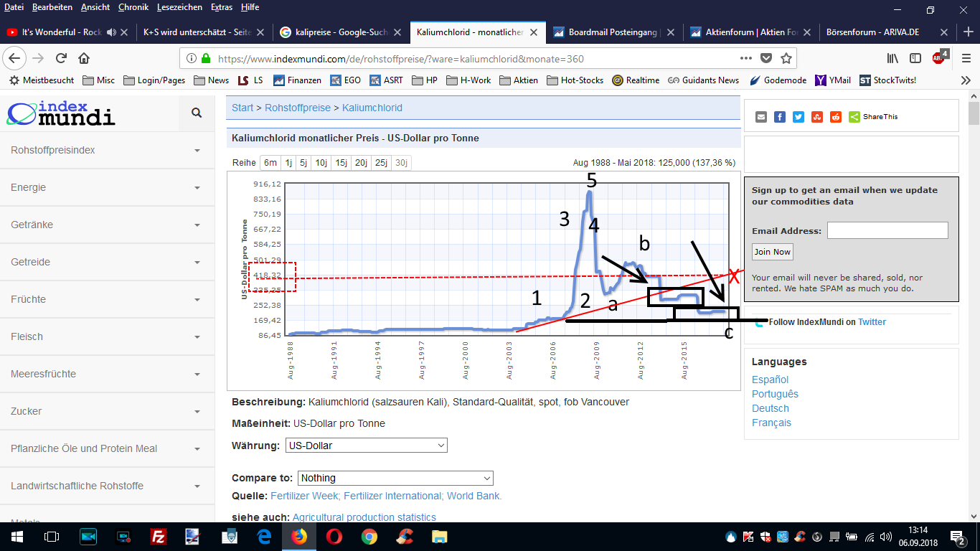Open the ShareThis sharing options
The height and width of the screenshot is (551, 980).
pos(873,117)
